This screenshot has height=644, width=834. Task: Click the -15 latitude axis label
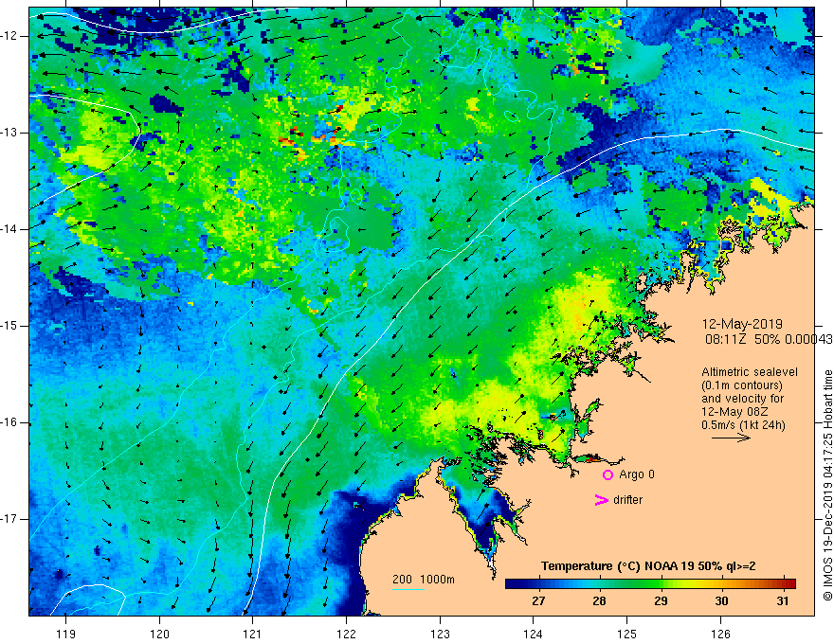[x=10, y=326]
